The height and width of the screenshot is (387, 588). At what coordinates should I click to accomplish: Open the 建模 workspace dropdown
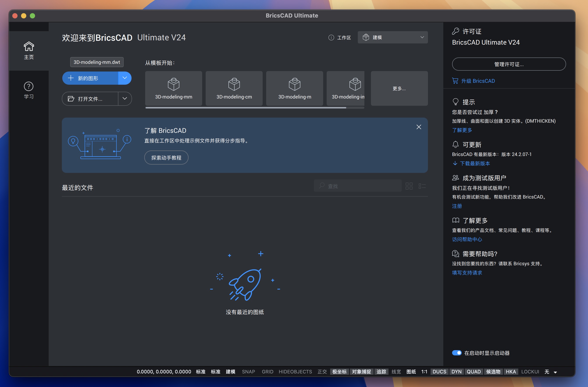click(393, 37)
